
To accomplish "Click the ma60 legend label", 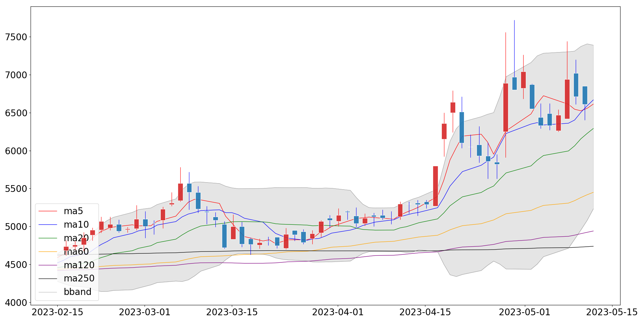I will coord(76,252).
